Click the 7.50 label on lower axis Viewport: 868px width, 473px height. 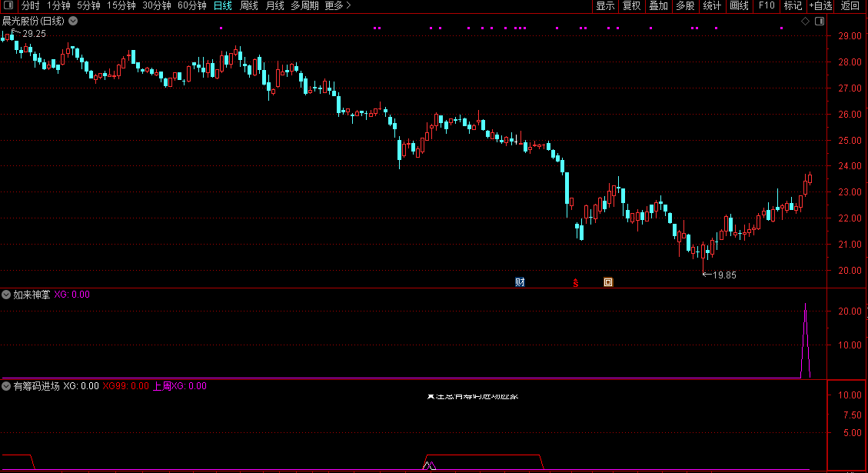[x=852, y=415]
